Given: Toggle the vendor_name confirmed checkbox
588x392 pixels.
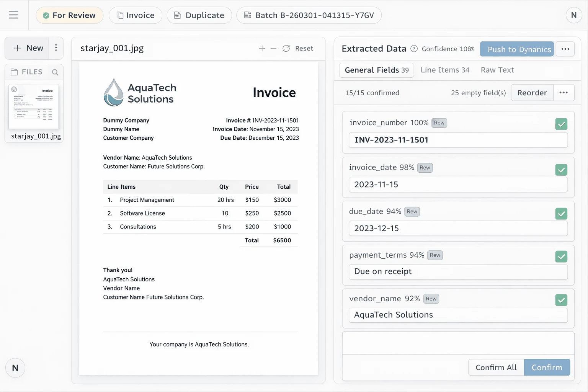Looking at the screenshot, I should pyautogui.click(x=561, y=300).
